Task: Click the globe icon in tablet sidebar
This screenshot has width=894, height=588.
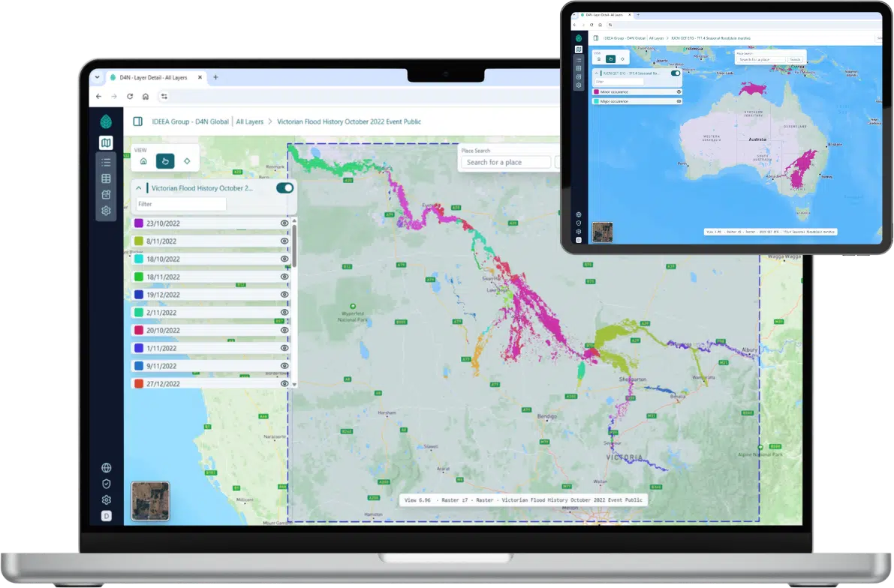Action: pos(579,214)
